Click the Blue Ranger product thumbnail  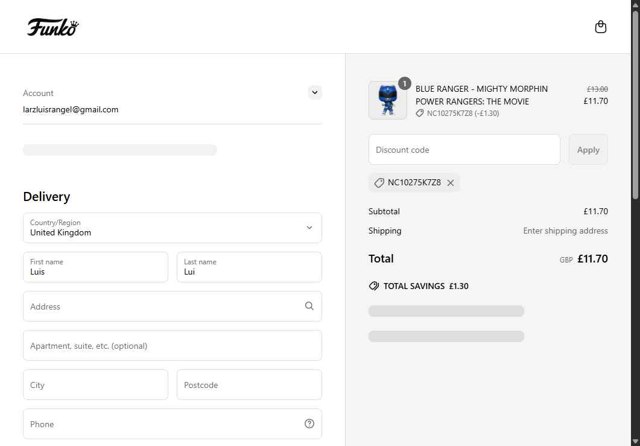tap(387, 101)
